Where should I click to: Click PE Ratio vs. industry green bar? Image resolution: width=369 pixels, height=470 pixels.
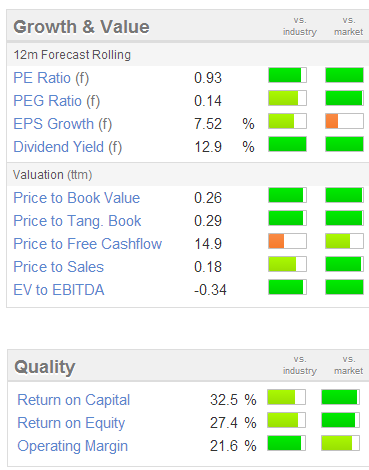(287, 75)
